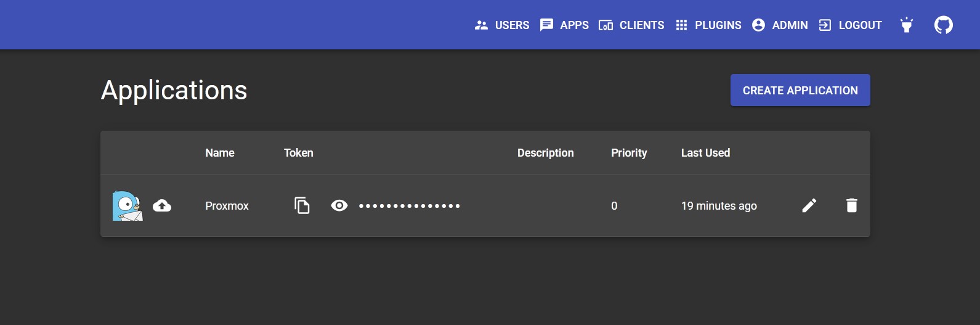This screenshot has width=980, height=325.
Task: Go to the Apps page
Action: 564,25
